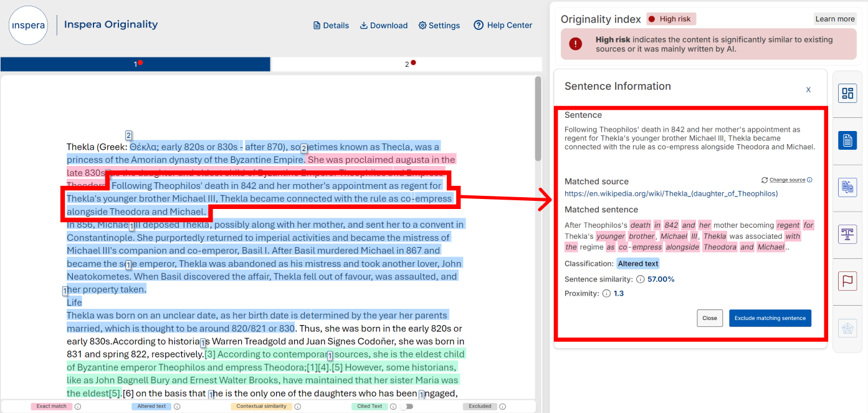Viewport: 868px width, 413px height.
Task: Click the Originality index heading
Action: (x=601, y=19)
